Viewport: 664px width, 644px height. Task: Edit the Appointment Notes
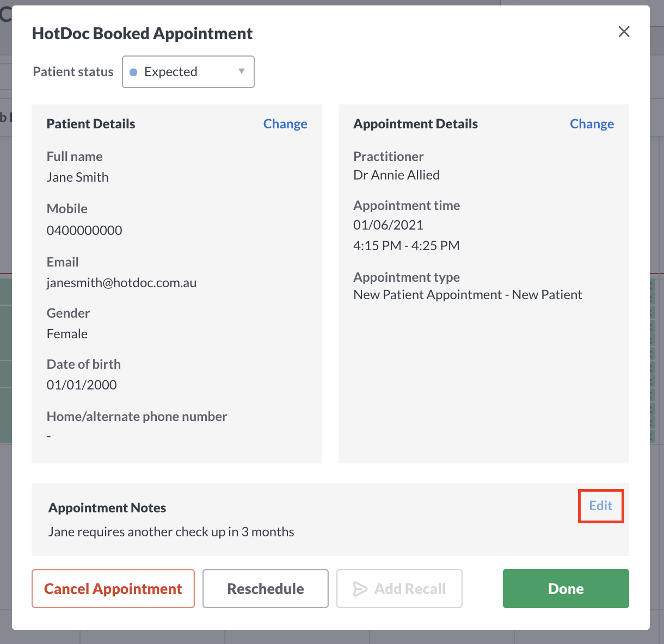(x=600, y=506)
